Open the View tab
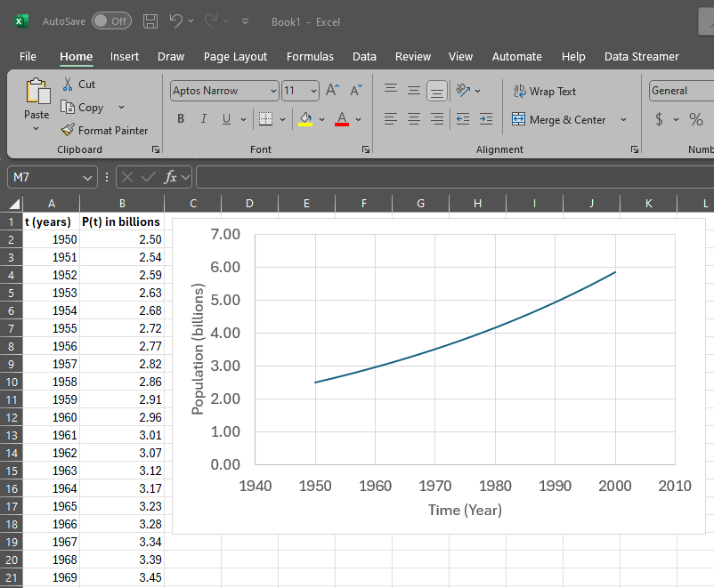Image resolution: width=714 pixels, height=588 pixels. pos(460,56)
